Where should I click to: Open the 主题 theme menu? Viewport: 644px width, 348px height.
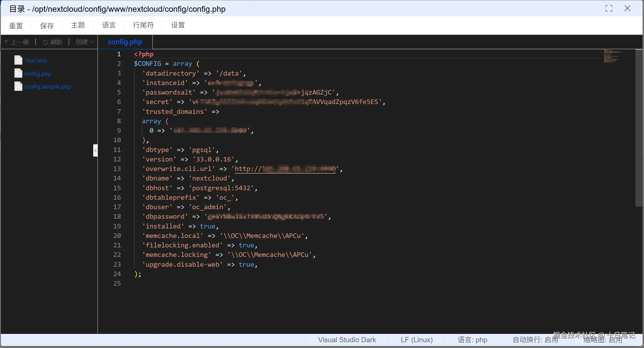point(78,25)
